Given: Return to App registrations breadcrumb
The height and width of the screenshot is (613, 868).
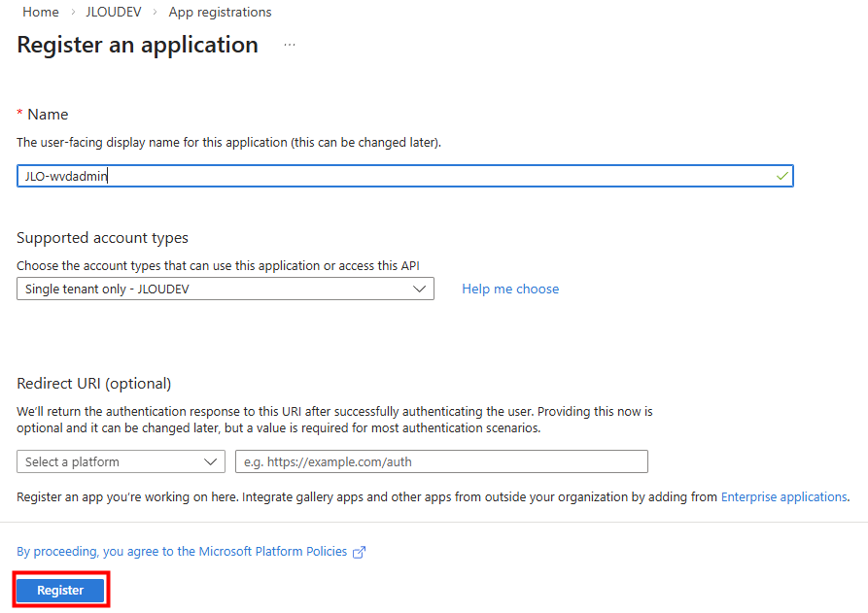Looking at the screenshot, I should click(x=220, y=13).
